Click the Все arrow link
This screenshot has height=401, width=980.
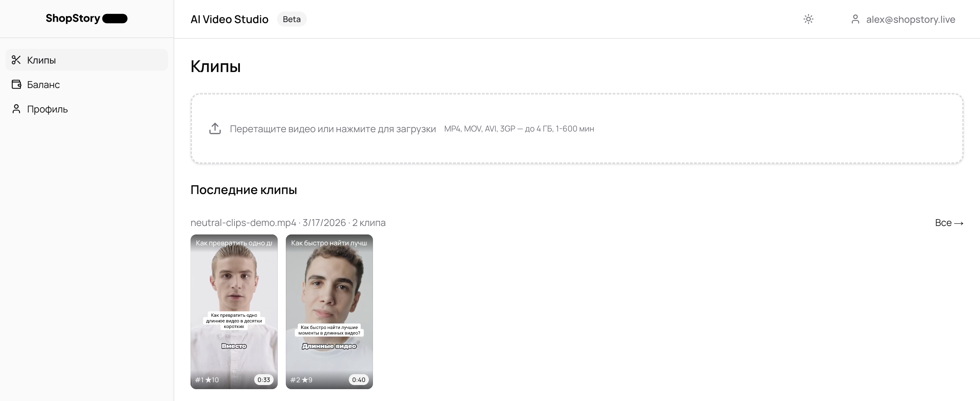click(x=949, y=223)
